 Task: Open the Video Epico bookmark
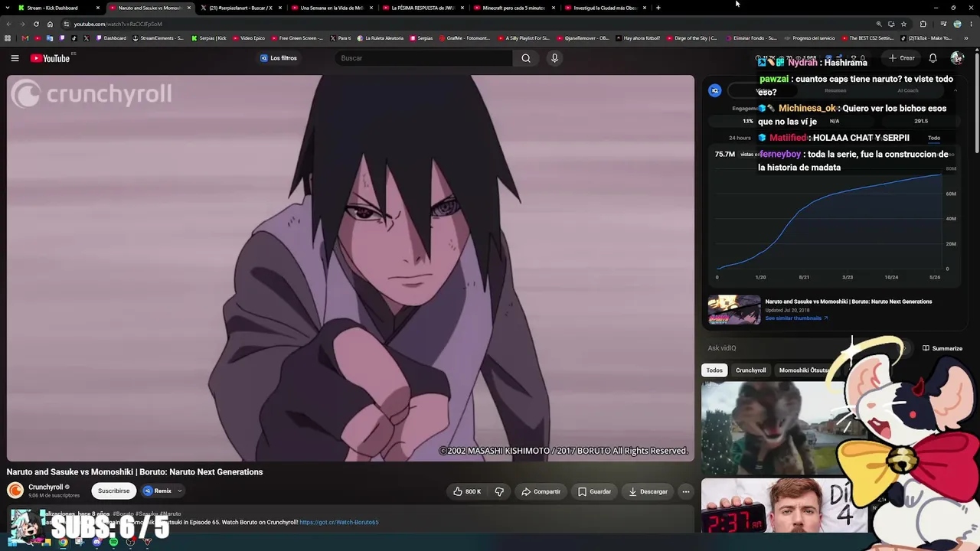click(x=249, y=38)
